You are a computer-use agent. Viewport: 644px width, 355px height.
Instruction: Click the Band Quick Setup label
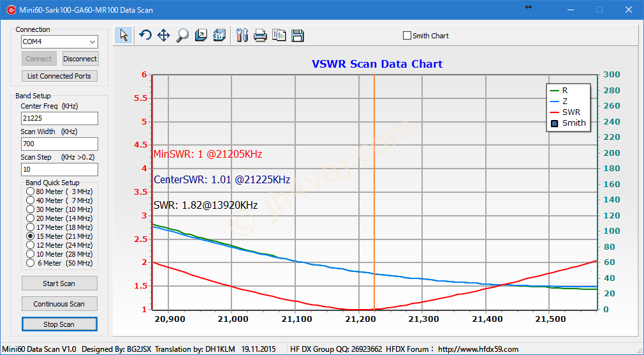click(x=52, y=183)
